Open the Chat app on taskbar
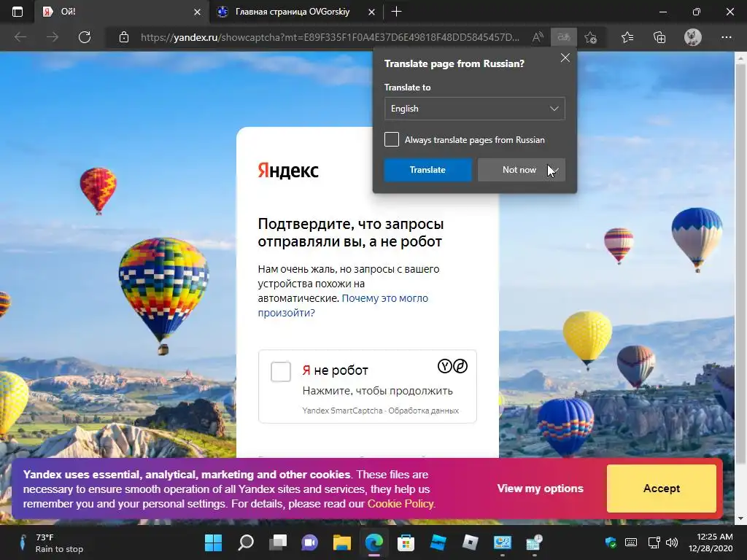Image resolution: width=747 pixels, height=560 pixels. (309, 542)
